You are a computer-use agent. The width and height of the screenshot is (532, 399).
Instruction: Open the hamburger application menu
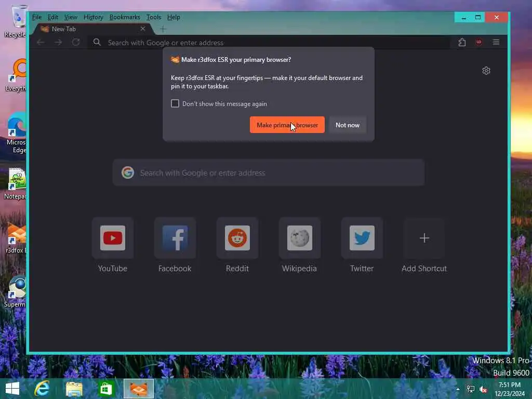coord(496,42)
